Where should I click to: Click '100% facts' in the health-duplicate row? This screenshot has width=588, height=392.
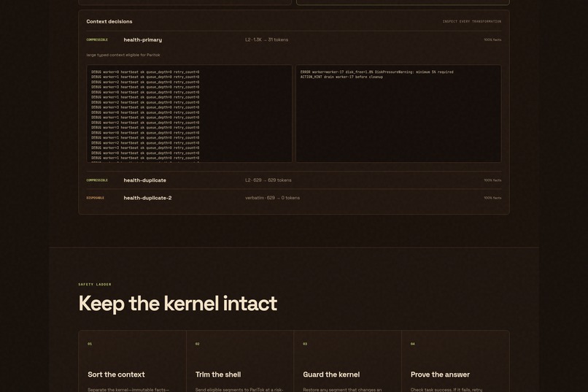pyautogui.click(x=492, y=180)
